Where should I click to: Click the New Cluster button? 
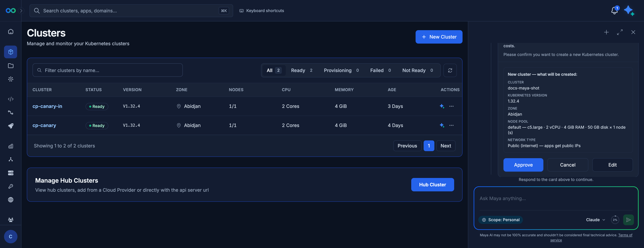point(439,37)
